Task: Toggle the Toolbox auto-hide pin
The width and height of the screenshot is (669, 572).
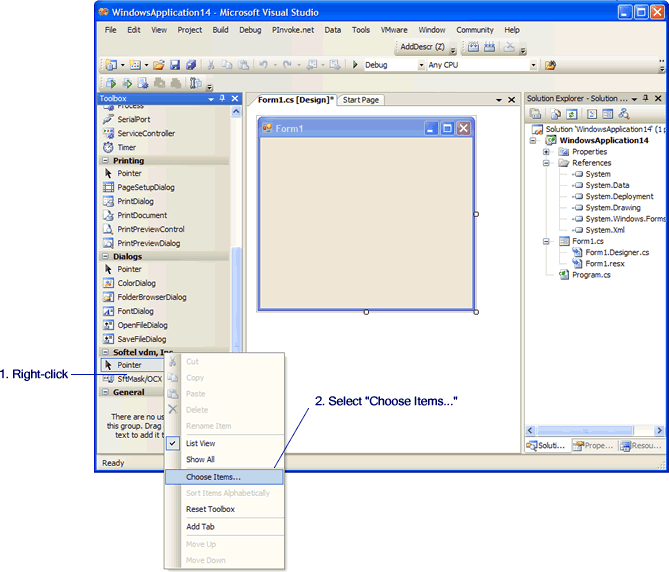Action: (222, 99)
